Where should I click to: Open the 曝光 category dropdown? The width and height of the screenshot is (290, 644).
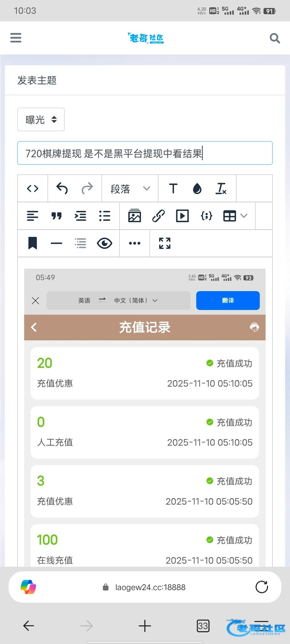41,120
